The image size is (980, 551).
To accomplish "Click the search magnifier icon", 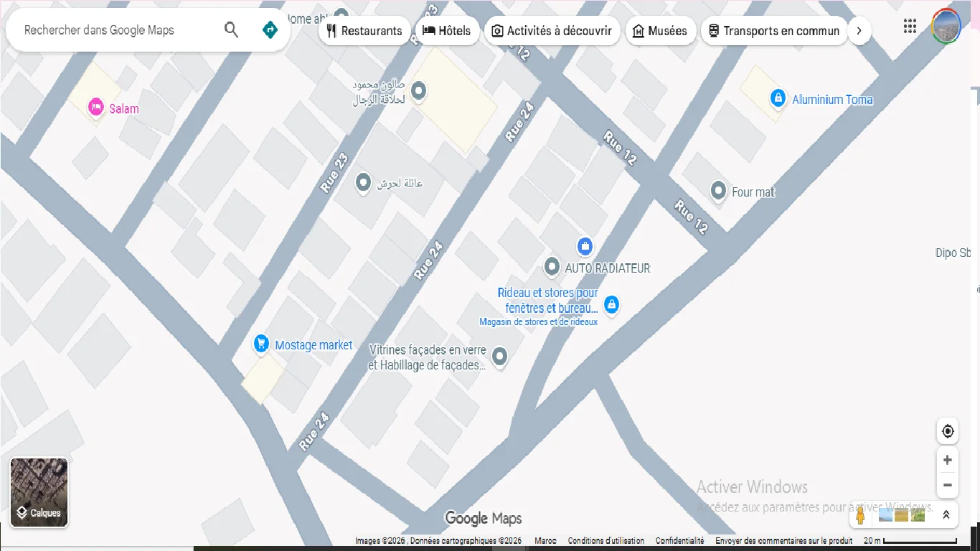I will pos(231,30).
